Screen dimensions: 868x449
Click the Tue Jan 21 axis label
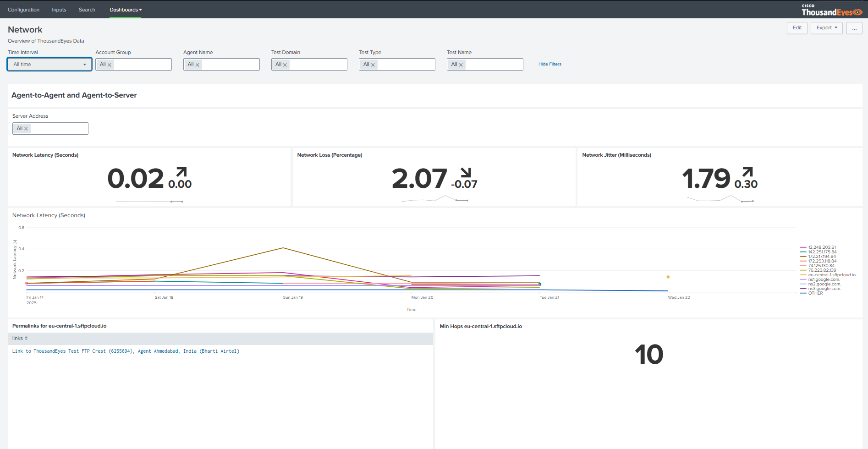pyautogui.click(x=549, y=298)
